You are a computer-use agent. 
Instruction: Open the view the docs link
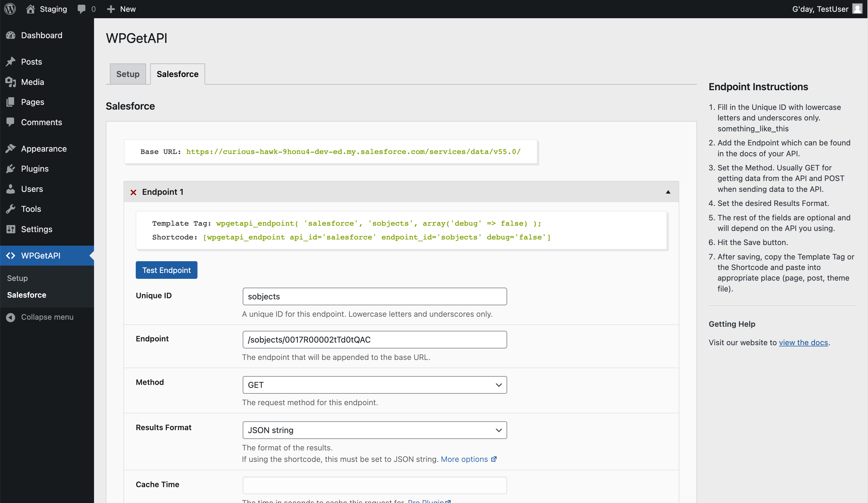(x=803, y=343)
